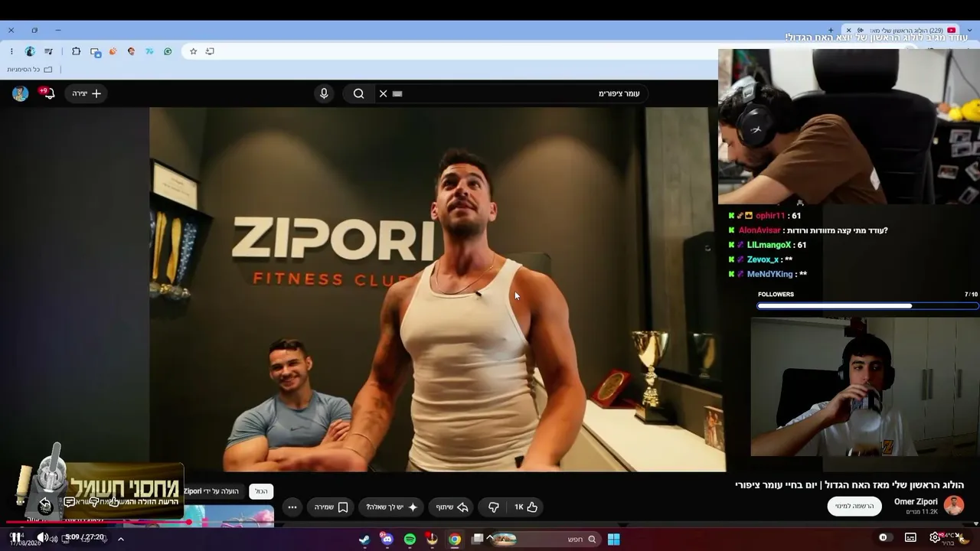Open the Chrome profile avatar
This screenshot has width=980, height=551.
[30, 51]
